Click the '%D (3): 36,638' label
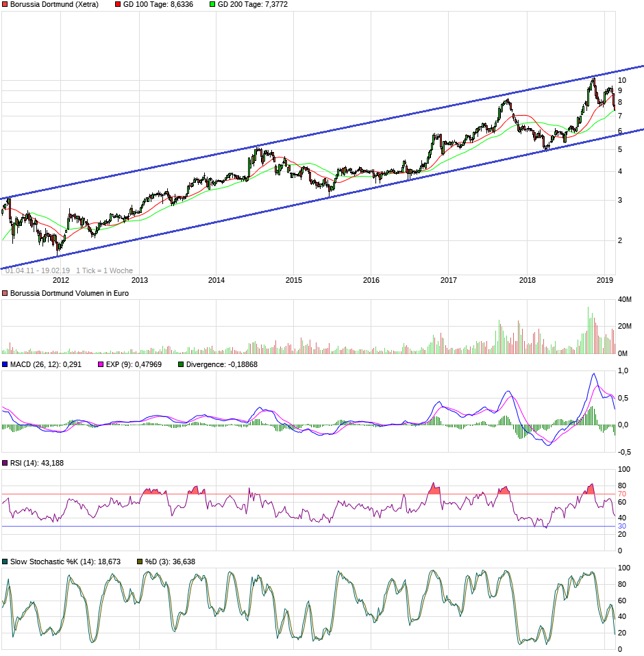644x656 pixels. click(171, 562)
